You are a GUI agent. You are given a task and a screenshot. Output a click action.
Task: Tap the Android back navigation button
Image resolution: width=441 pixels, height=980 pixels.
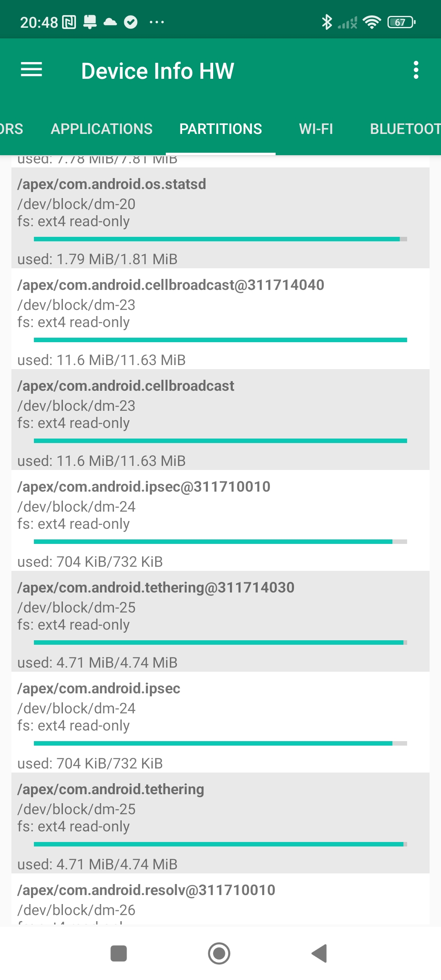[x=319, y=953]
